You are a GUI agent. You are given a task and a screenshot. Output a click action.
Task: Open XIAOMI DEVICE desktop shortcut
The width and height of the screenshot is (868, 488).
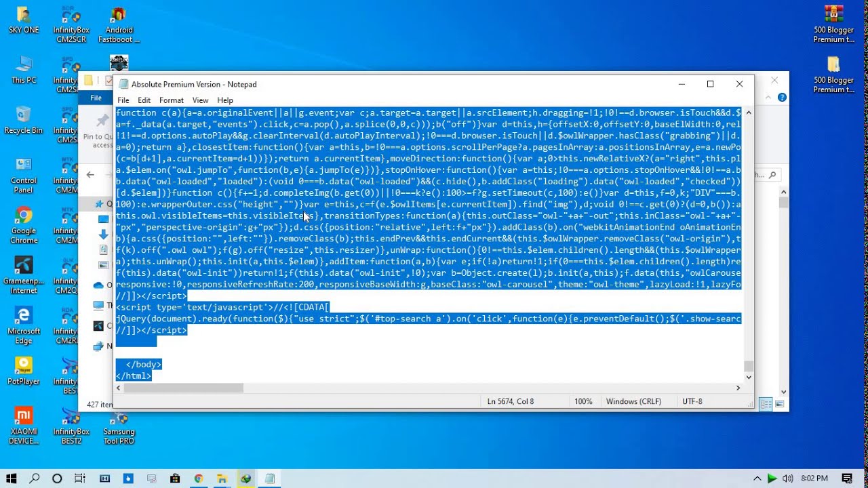(x=24, y=426)
